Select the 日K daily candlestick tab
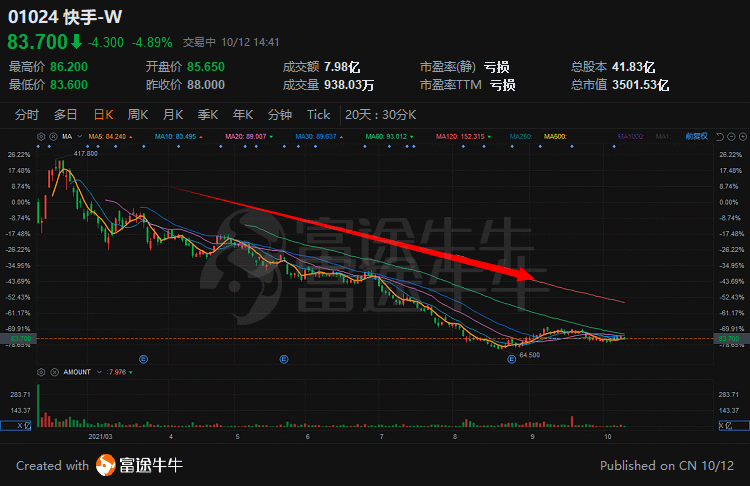This screenshot has width=750, height=486. click(103, 115)
